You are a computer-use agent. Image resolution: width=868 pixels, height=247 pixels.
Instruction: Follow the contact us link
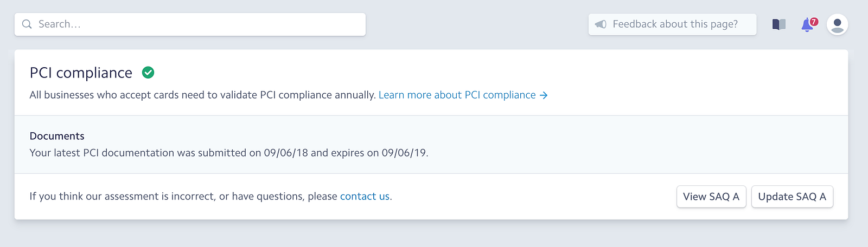pyautogui.click(x=365, y=197)
